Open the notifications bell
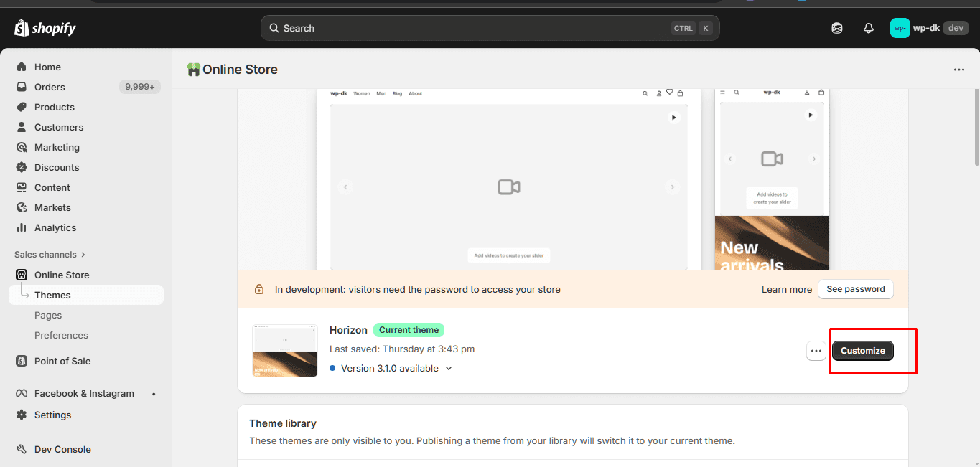 point(868,27)
